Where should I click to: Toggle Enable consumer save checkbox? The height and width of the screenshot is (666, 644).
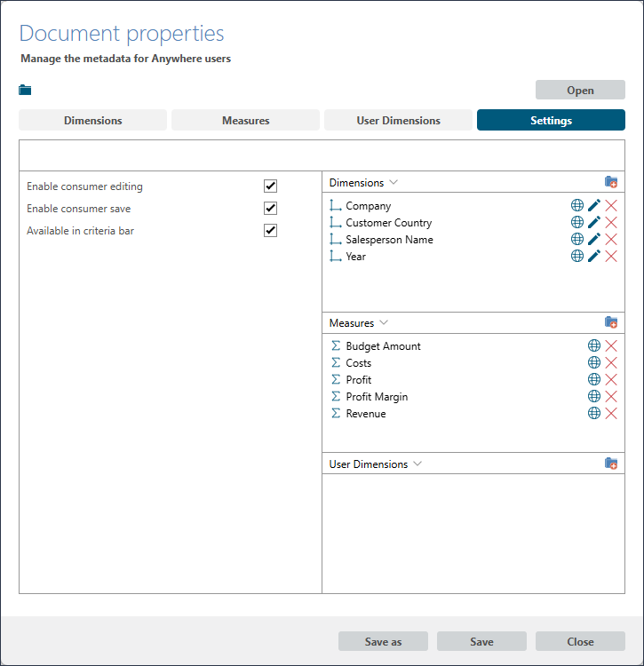271,209
